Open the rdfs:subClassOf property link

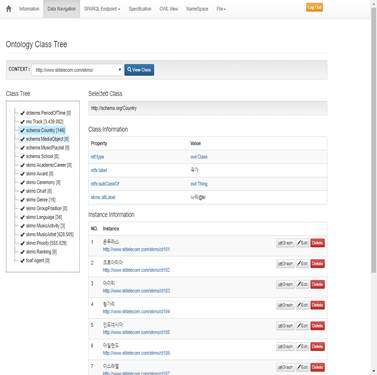105,184
